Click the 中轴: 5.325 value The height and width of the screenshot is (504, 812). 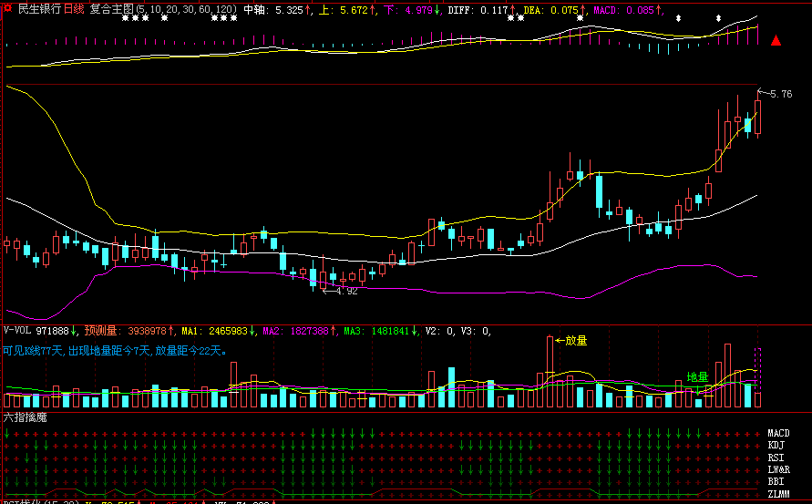(x=277, y=10)
